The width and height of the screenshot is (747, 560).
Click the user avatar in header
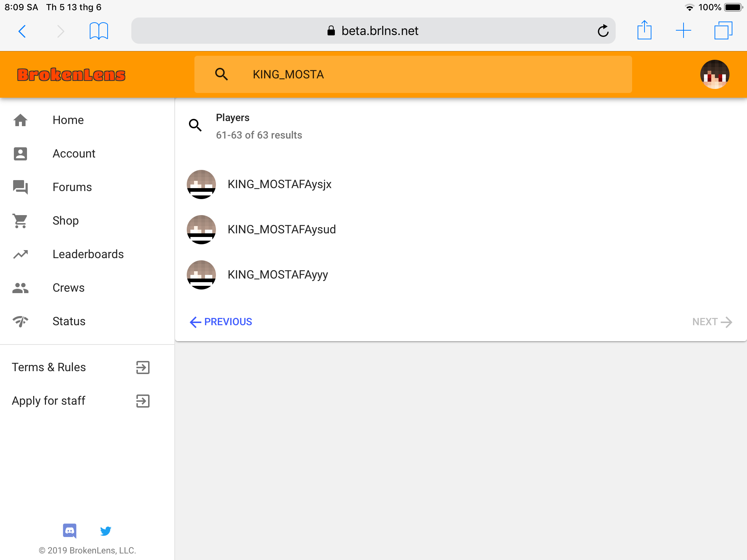(715, 74)
